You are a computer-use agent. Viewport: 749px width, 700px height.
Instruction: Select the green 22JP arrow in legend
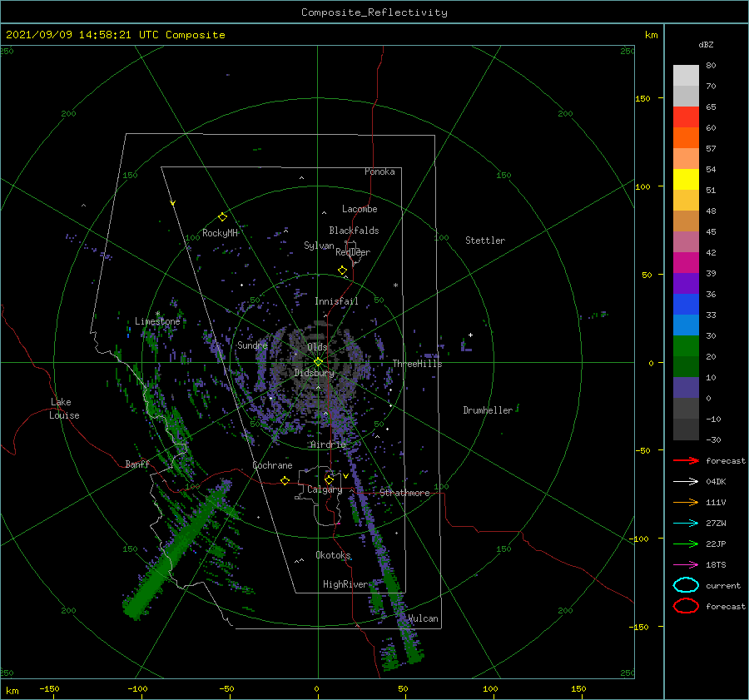[686, 544]
